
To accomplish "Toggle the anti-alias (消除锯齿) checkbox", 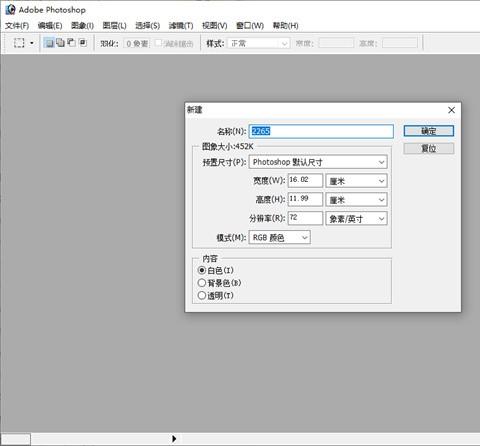I will click(x=159, y=43).
